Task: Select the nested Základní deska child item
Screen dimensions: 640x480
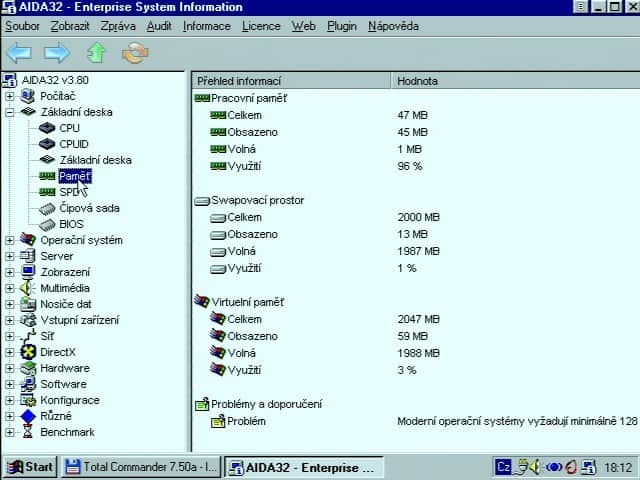Action: click(x=96, y=160)
